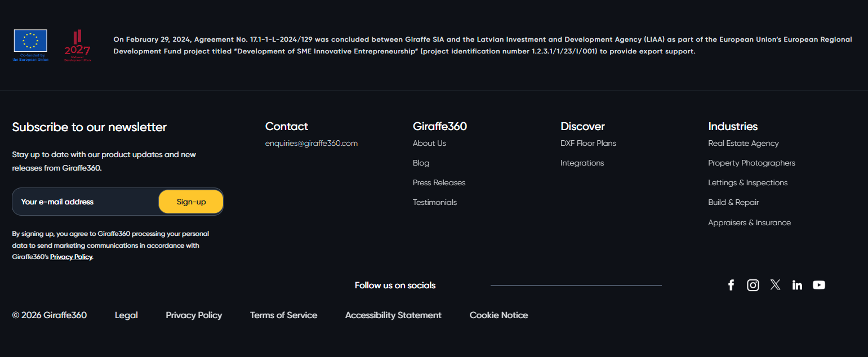This screenshot has height=357, width=868.
Task: Open Giraffe360's YouTube channel
Action: tap(819, 285)
